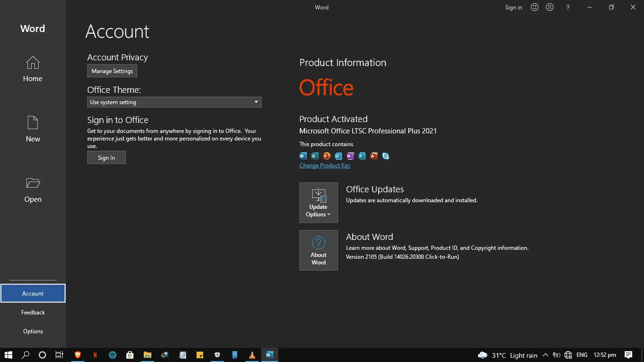This screenshot has width=644, height=362.
Task: Show hidden system tray icons
Action: pyautogui.click(x=545, y=355)
